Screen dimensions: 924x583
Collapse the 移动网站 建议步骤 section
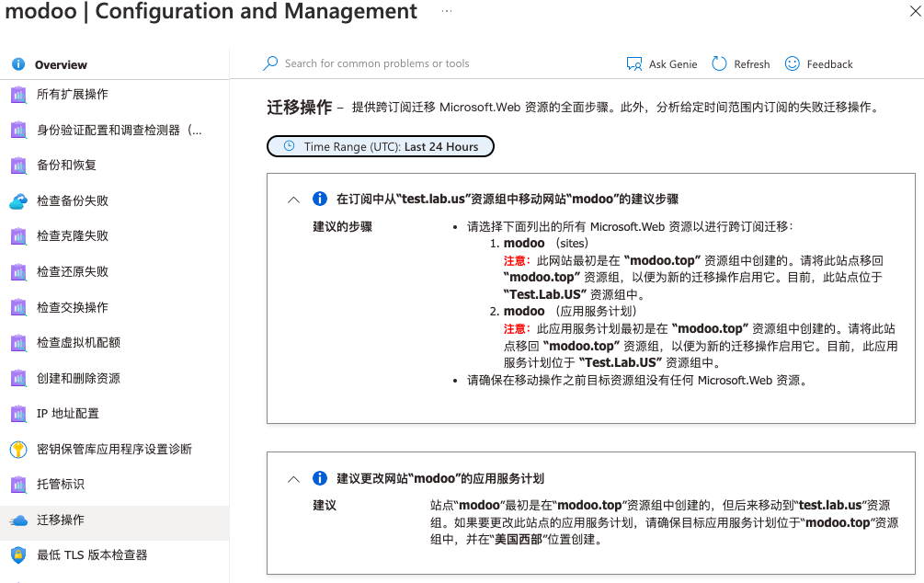click(x=293, y=200)
